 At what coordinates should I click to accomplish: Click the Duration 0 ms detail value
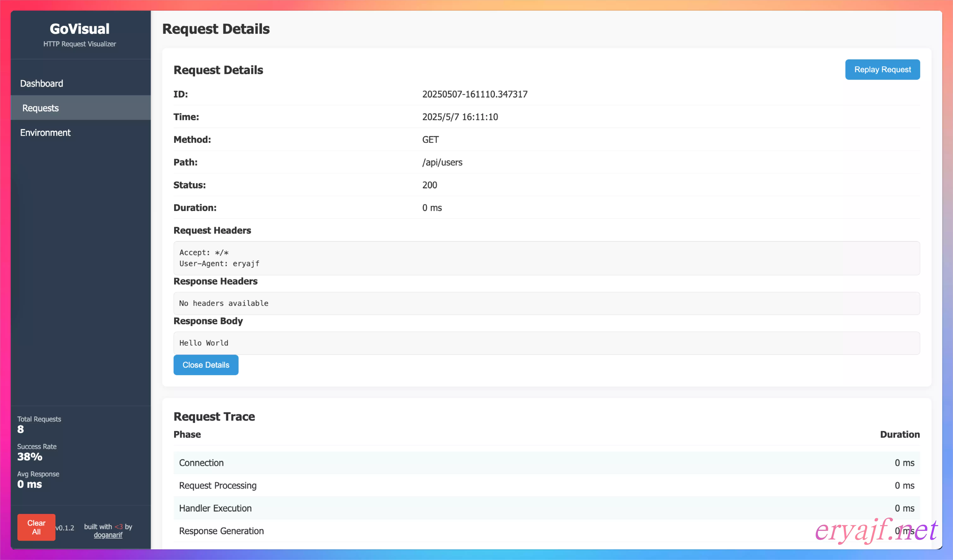[432, 207]
